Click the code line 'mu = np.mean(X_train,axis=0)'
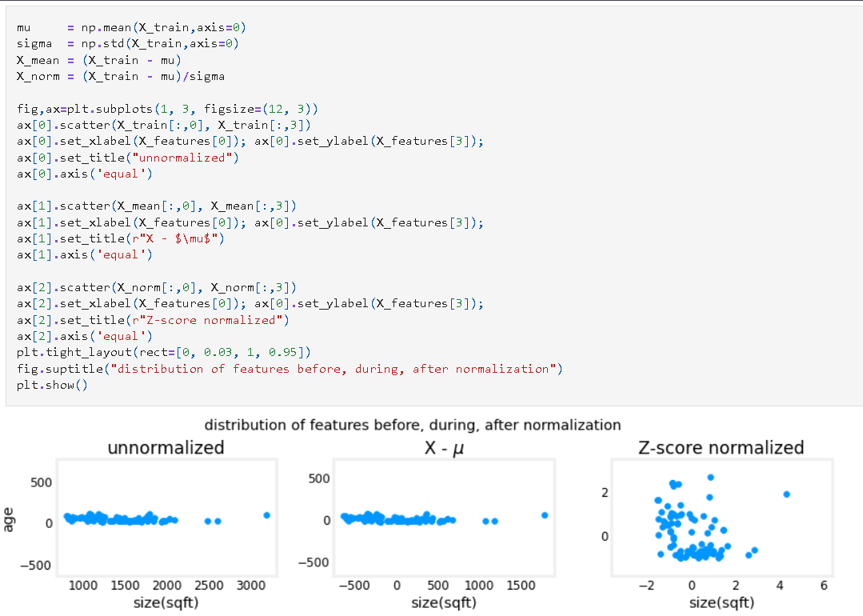The height and width of the screenshot is (616, 863). pos(131,27)
